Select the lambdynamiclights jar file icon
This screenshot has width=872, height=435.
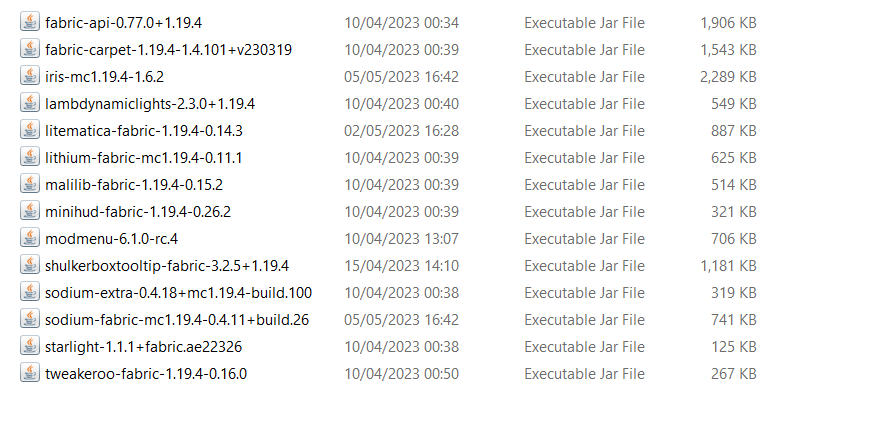point(29,102)
